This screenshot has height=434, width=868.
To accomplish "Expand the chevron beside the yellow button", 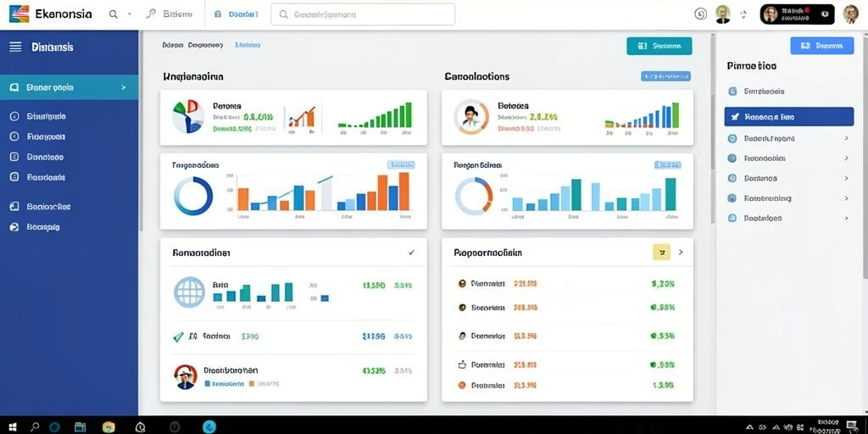I will pos(681,252).
